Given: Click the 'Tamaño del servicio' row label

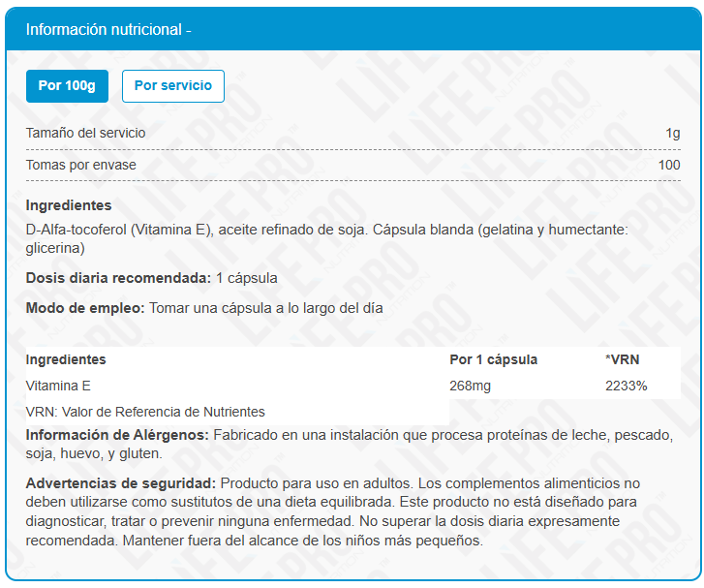Looking at the screenshot, I should pyautogui.click(x=86, y=133).
